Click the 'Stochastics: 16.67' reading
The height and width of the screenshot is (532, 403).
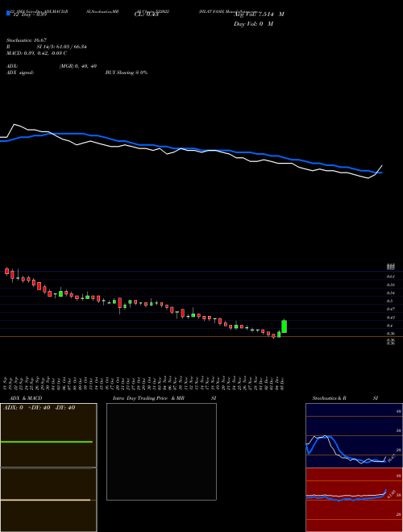pos(27,40)
